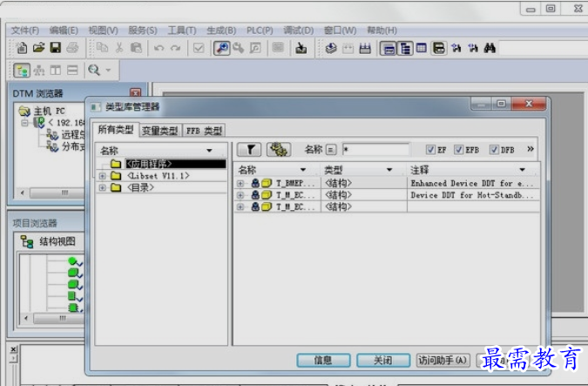The image size is (588, 386).
Task: Click the Save floppy disk icon
Action: pyautogui.click(x=56, y=48)
